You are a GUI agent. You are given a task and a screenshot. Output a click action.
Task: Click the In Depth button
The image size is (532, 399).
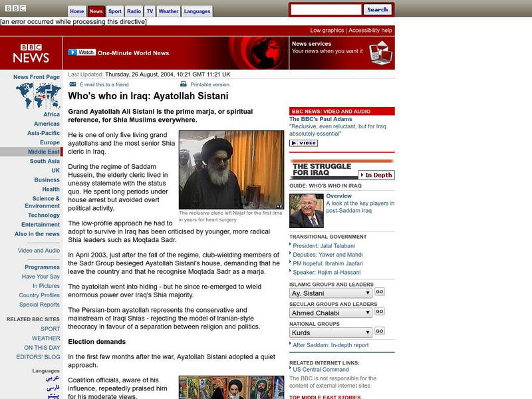[376, 175]
